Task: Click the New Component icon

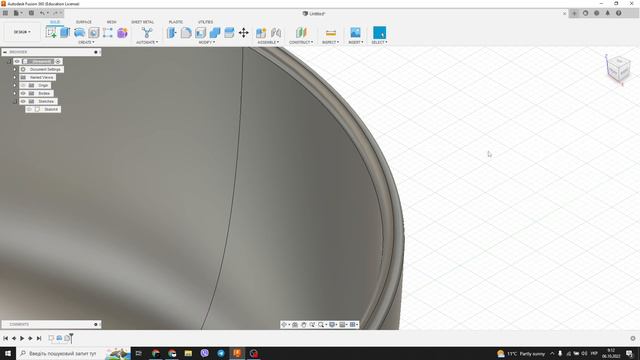Action: pyautogui.click(x=261, y=33)
